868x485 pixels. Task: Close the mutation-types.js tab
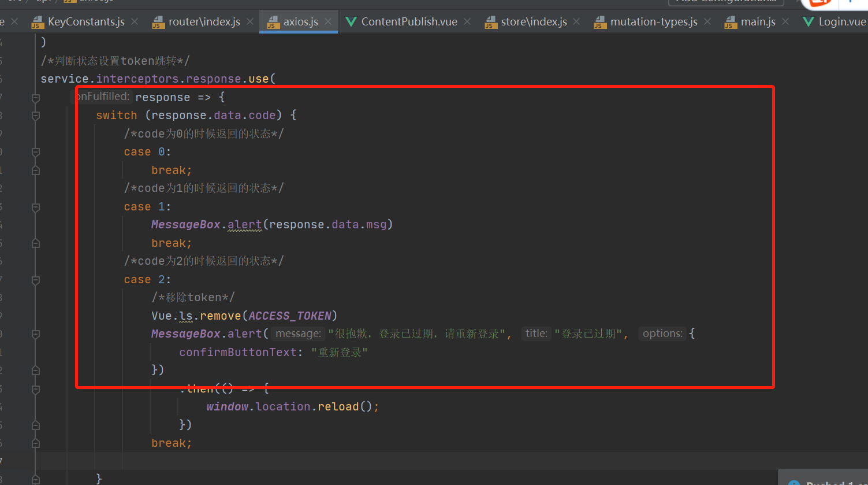(707, 22)
